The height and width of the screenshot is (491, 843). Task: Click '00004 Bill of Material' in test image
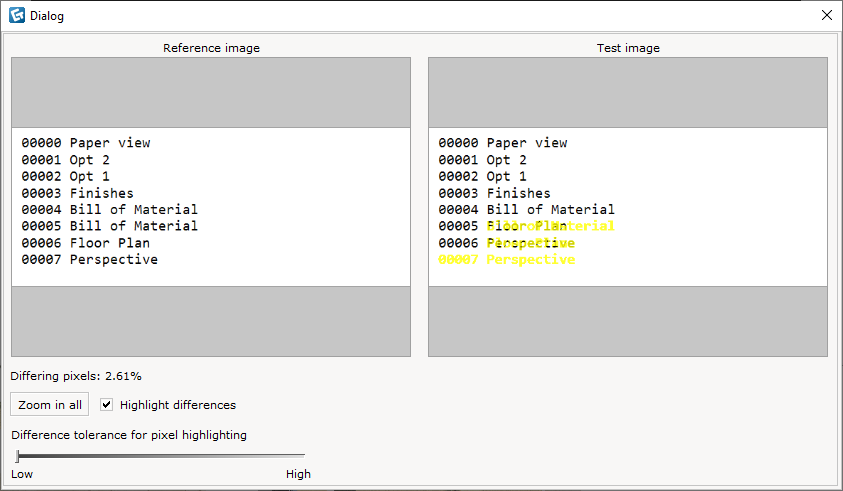527,209
